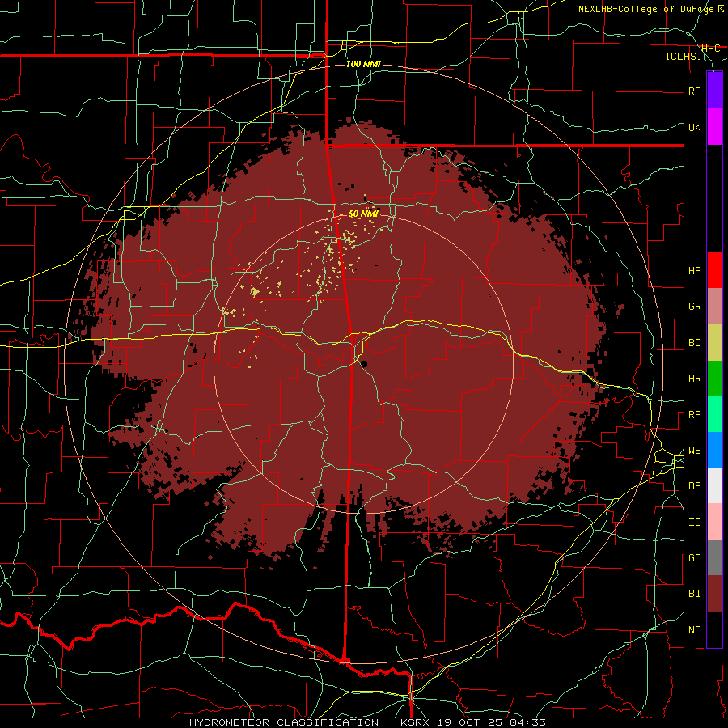This screenshot has height=728, width=728.
Task: Click the WS legend label
Action: pyautogui.click(x=694, y=451)
